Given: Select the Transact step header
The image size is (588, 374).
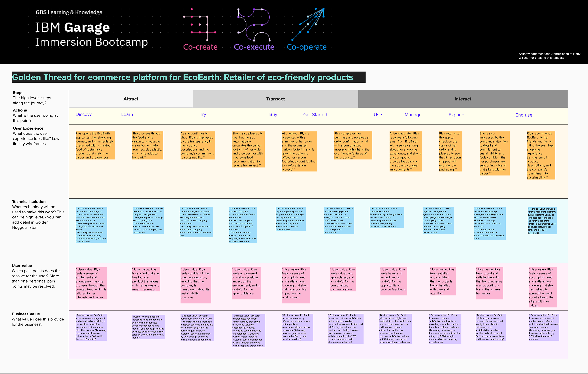Looking at the screenshot, I should [275, 99].
